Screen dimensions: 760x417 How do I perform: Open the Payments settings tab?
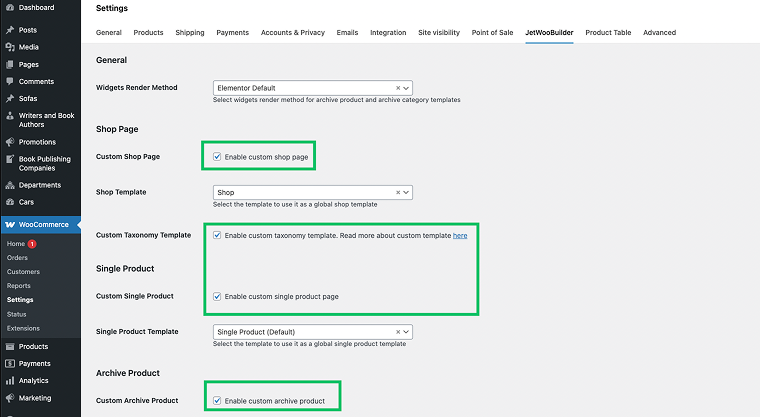pos(233,32)
